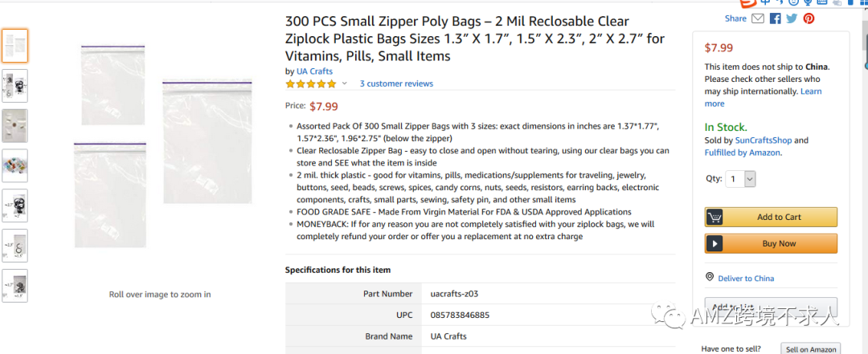Share this product via email icon
Viewport: 868px width, 354px height.
tap(759, 18)
